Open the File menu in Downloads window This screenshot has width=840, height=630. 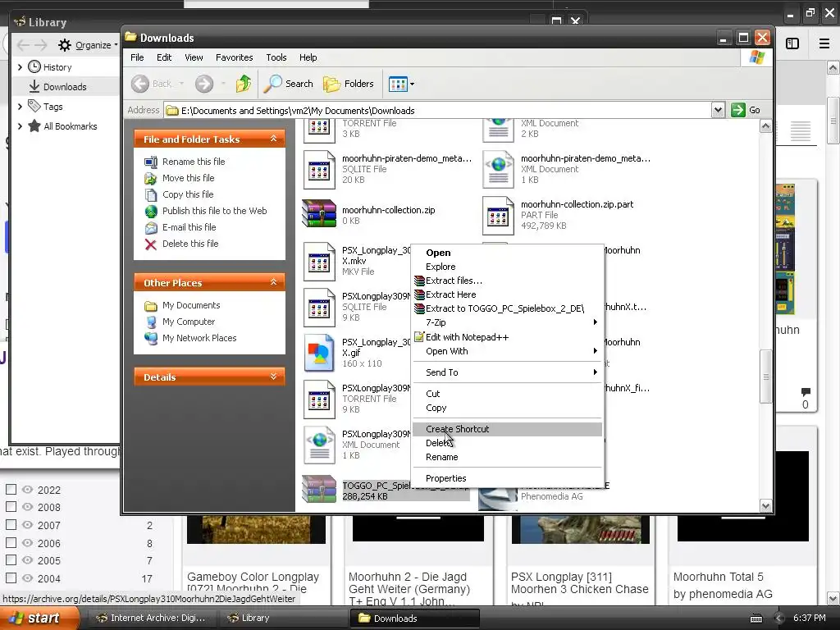click(137, 57)
